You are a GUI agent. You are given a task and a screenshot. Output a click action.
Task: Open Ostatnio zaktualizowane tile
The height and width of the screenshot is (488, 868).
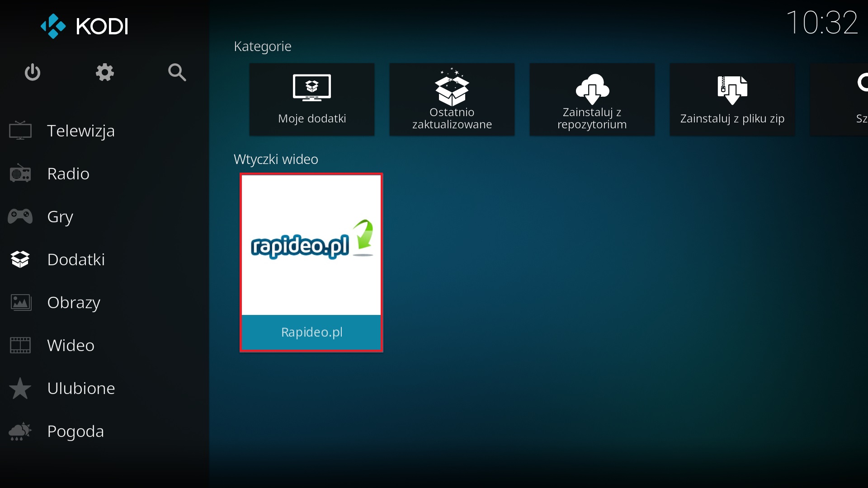[452, 99]
